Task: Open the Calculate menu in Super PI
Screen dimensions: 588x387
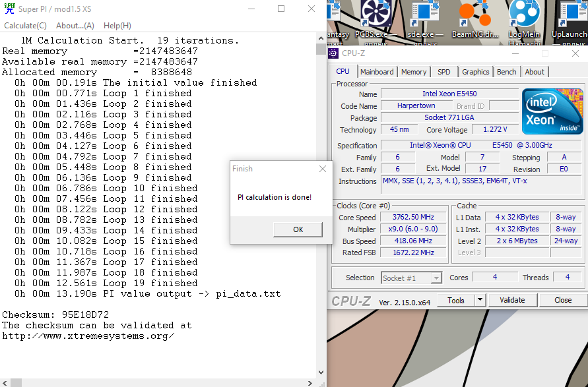Action: point(26,26)
